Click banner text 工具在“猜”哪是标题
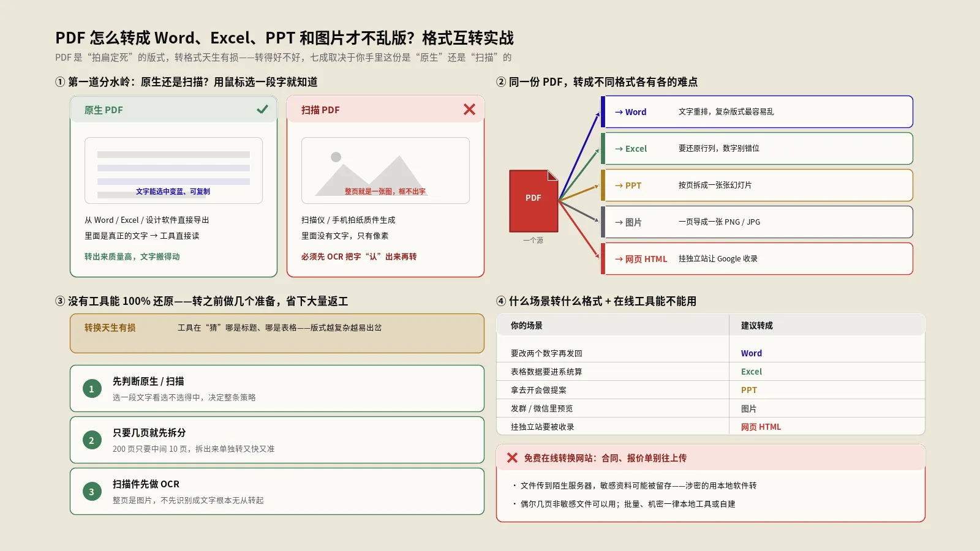 [279, 328]
